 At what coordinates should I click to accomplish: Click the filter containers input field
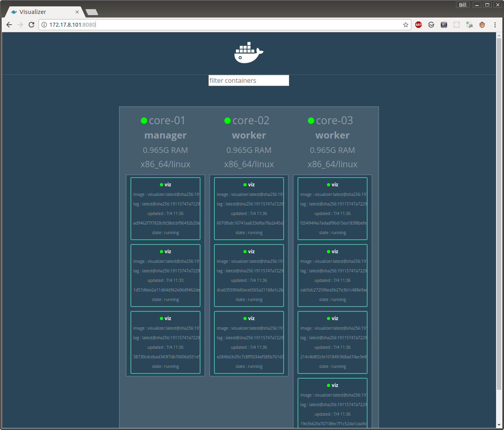(x=249, y=80)
